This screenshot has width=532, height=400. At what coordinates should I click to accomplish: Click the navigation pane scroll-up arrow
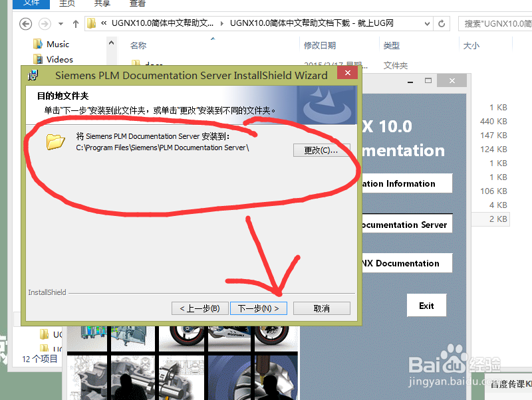111,43
